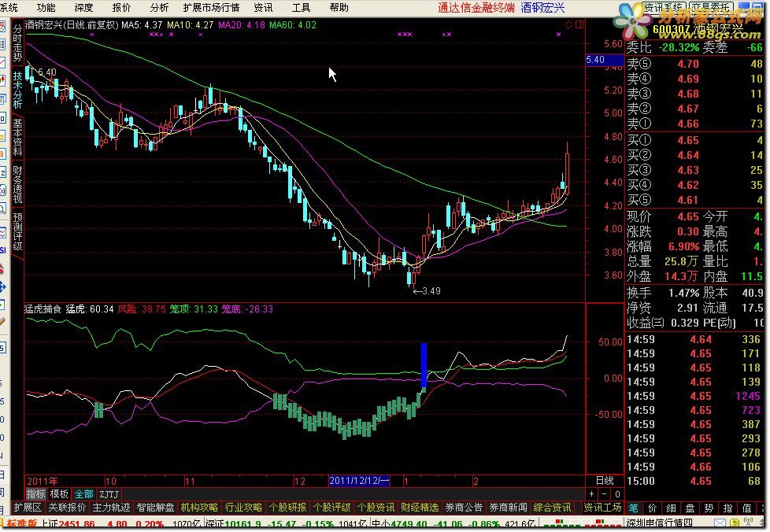Viewport: 770px width, 532px height.
Task: Select the 值 tab in quote panel
Action: pos(746,508)
